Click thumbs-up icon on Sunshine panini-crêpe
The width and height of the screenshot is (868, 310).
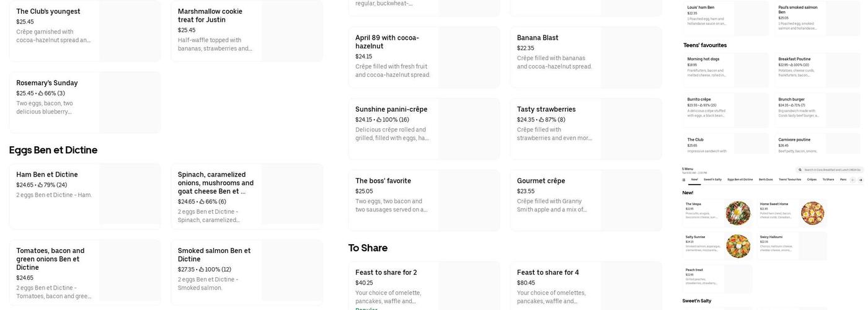[379, 120]
